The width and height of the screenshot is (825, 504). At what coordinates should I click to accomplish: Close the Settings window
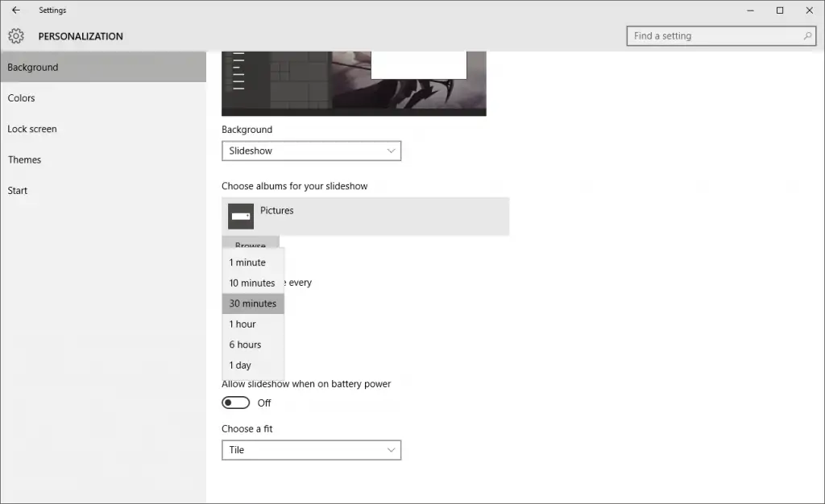pyautogui.click(x=809, y=10)
